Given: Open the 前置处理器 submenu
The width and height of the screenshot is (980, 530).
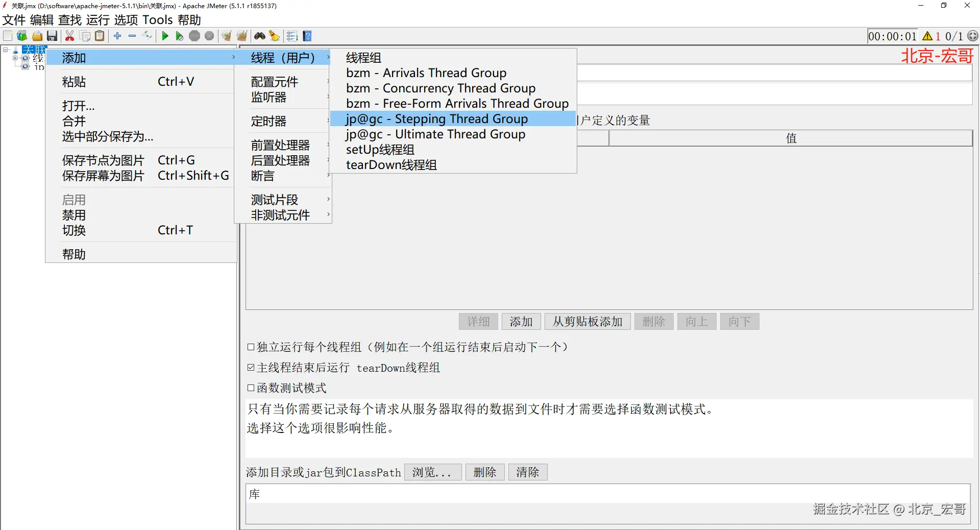Looking at the screenshot, I should [x=283, y=145].
